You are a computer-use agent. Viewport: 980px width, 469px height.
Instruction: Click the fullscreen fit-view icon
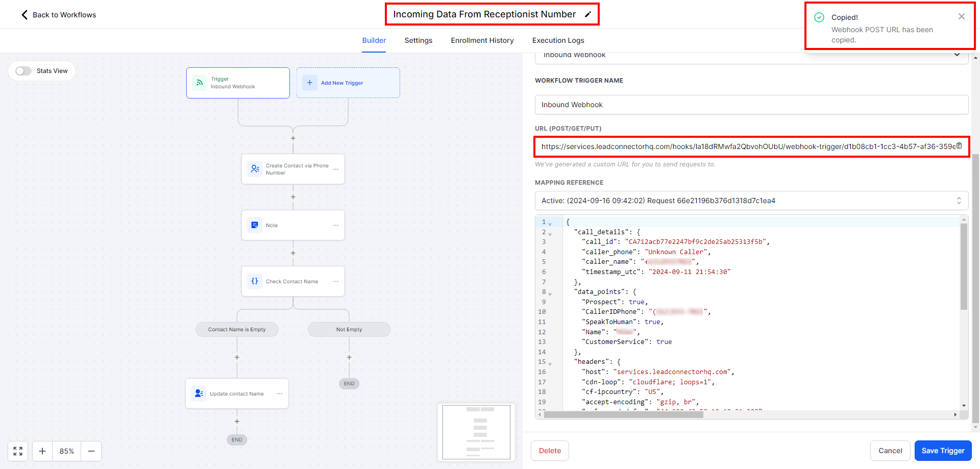18,451
